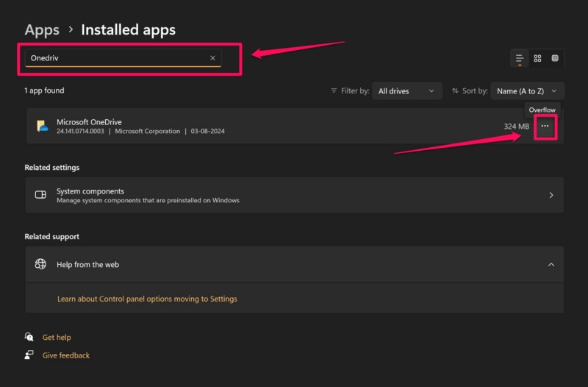Screen dimensions: 588x387
Task: Open System components via right chevron
Action: point(551,196)
